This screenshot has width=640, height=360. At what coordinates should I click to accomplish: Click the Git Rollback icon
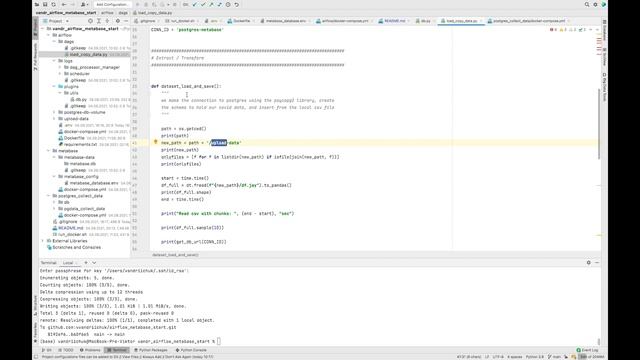pos(237,4)
